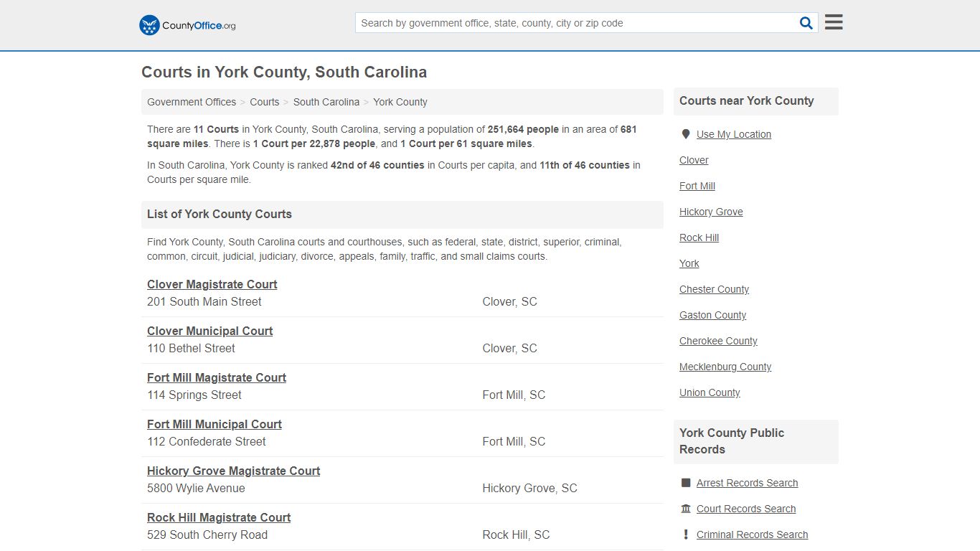Open Clover in nearby courts
980x551 pixels.
[x=694, y=160]
